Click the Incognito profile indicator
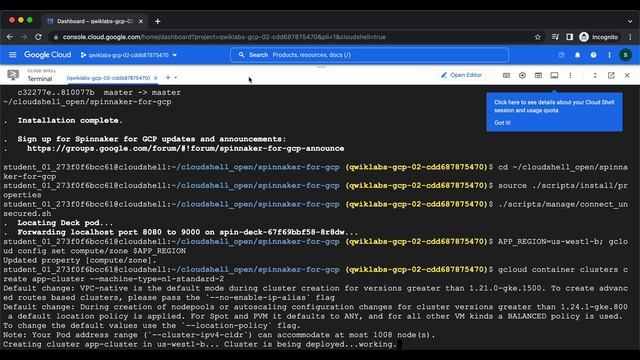 click(599, 37)
